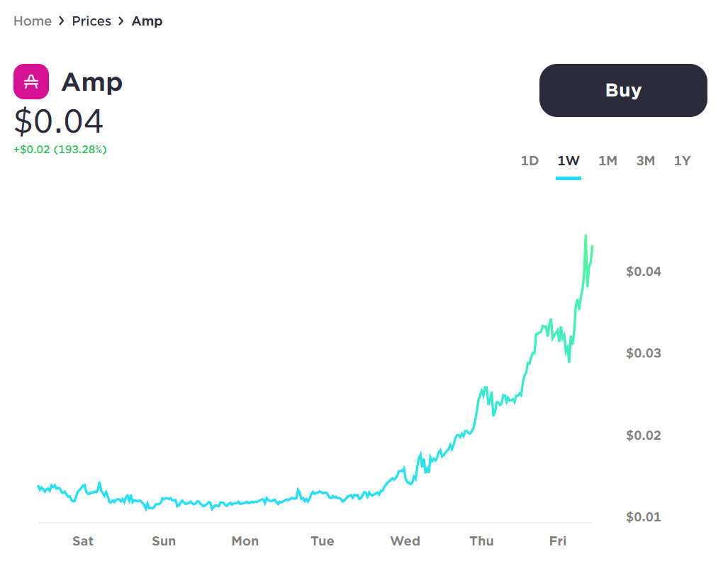Switch chart to 1D range

[530, 161]
